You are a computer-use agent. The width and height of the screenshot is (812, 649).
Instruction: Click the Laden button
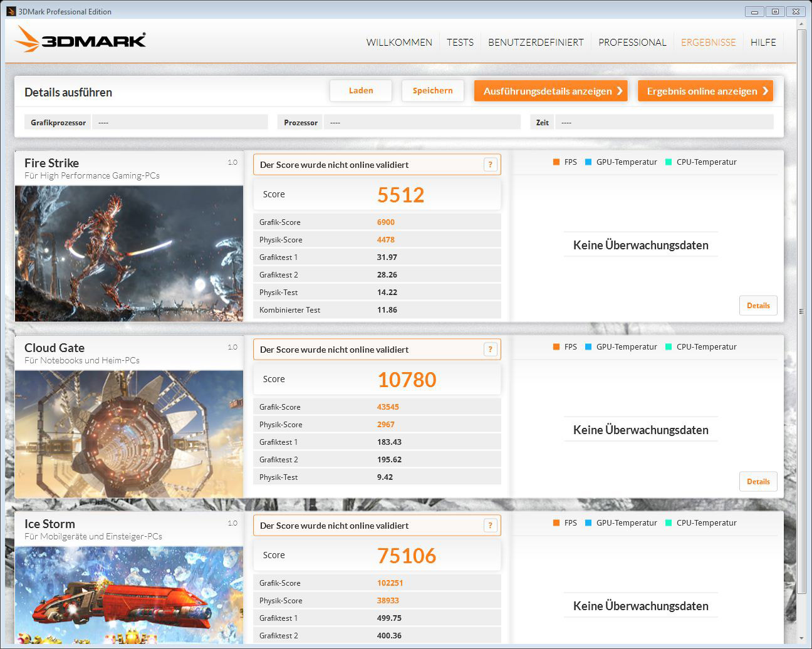pyautogui.click(x=361, y=91)
